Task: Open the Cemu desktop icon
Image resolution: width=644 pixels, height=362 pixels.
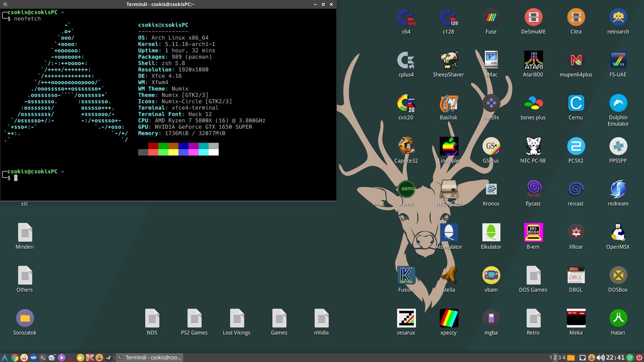Action: (576, 103)
